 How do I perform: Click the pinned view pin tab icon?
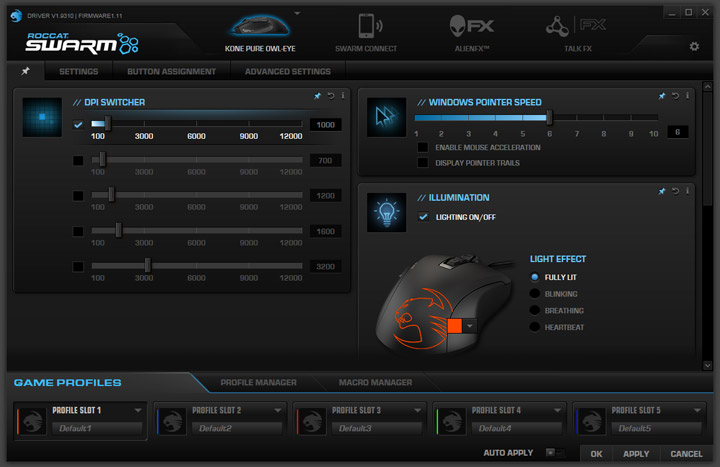point(26,71)
